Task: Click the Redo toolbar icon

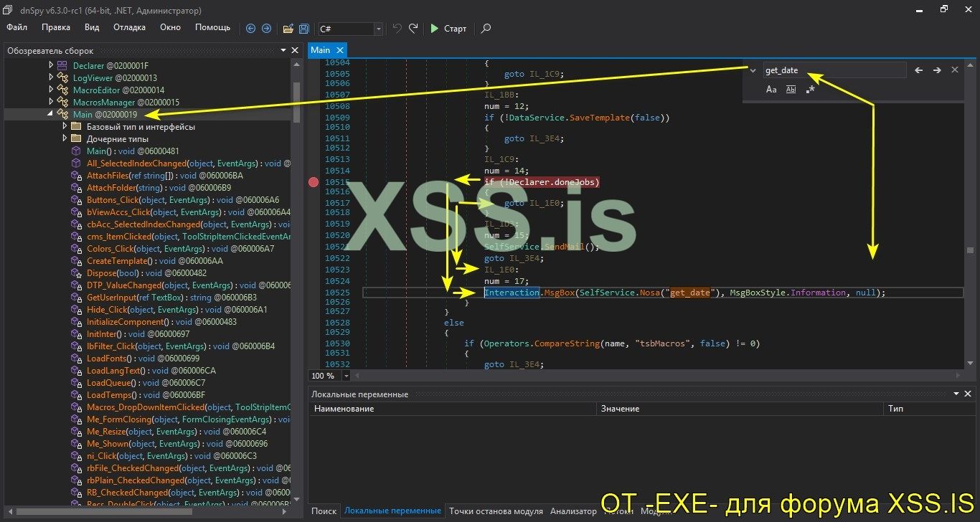Action: (x=413, y=29)
